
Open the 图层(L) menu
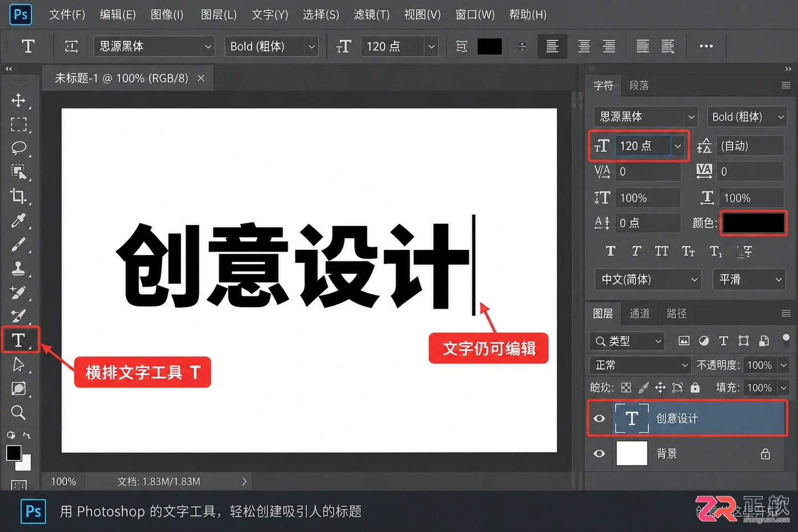point(219,14)
